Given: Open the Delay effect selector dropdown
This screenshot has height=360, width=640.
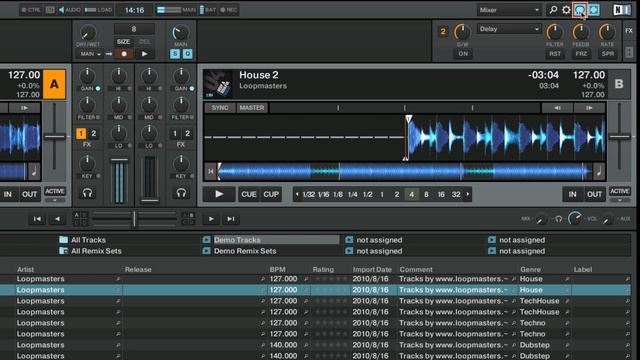Looking at the screenshot, I should pyautogui.click(x=509, y=29).
